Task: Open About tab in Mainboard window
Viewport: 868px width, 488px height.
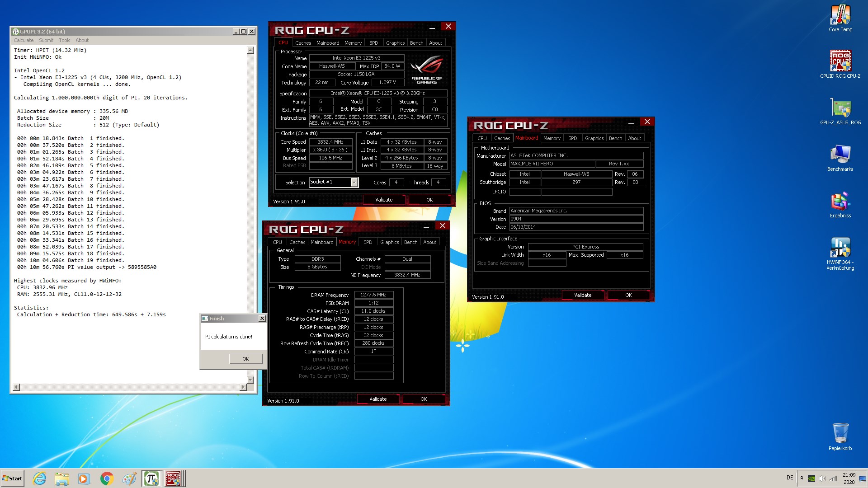Action: click(634, 138)
